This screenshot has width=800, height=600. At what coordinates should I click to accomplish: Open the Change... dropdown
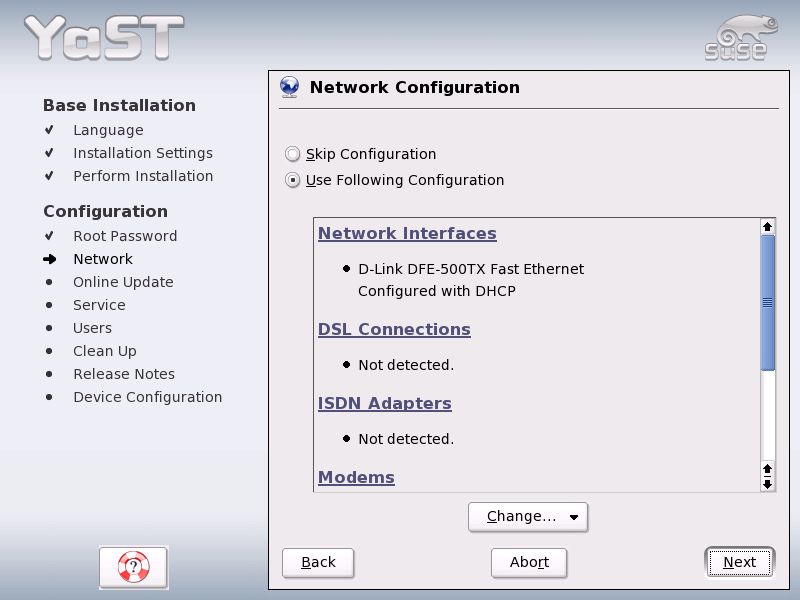pos(528,517)
